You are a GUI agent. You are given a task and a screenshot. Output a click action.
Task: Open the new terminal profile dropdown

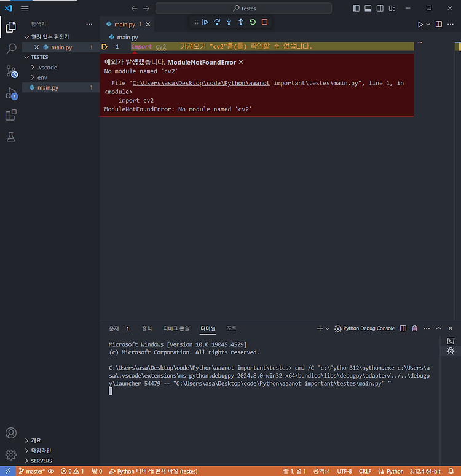point(328,328)
